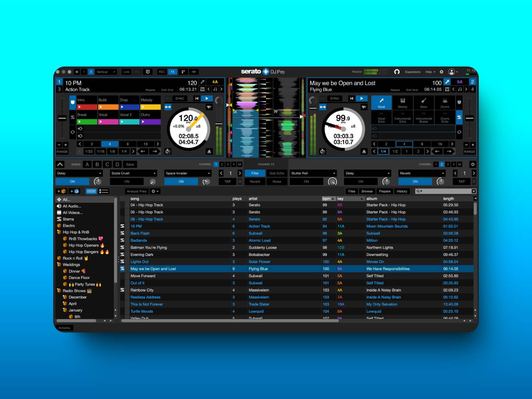Click the Analyze Files button
The width and height of the screenshot is (532, 399).
(136, 191)
